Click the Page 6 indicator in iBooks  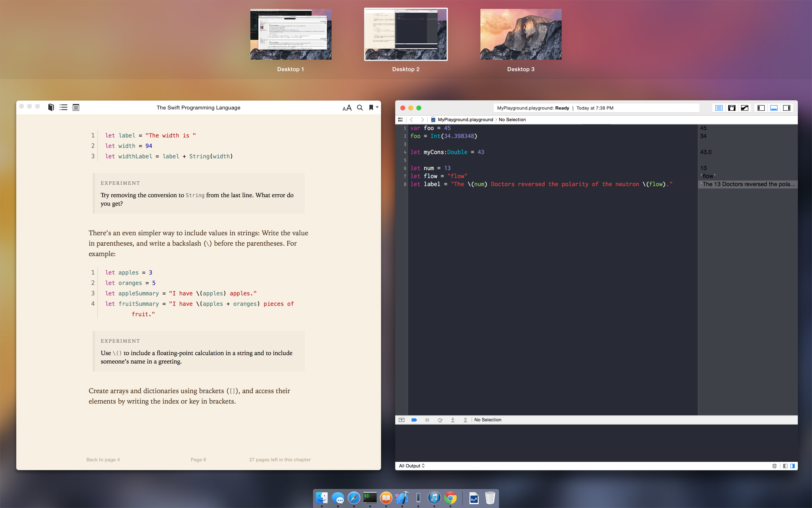pyautogui.click(x=198, y=460)
